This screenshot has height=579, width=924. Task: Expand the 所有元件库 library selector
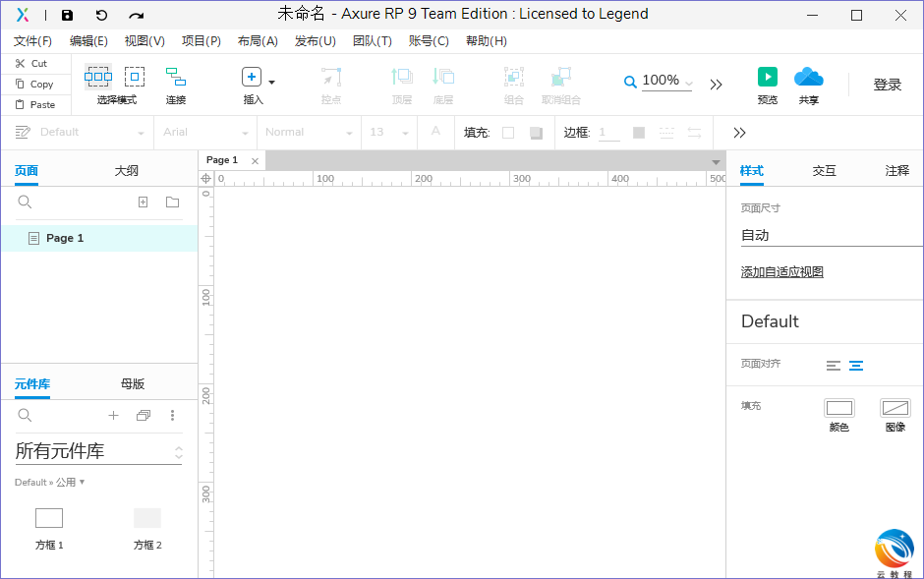pyautogui.click(x=178, y=452)
